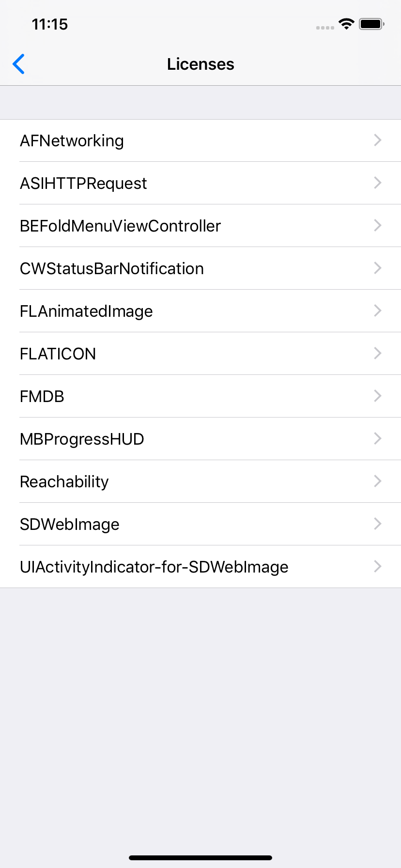This screenshot has height=868, width=401.
Task: View CWStatusBarNotification license details
Action: pyautogui.click(x=112, y=269)
